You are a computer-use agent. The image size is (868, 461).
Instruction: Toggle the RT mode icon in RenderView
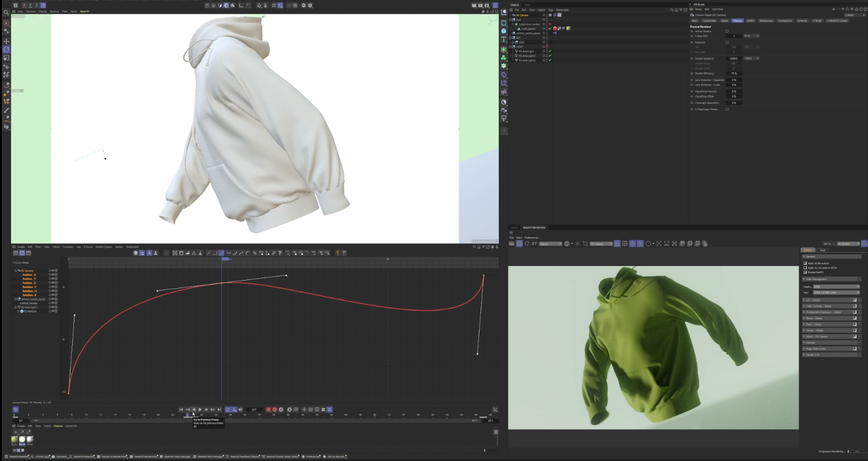[x=534, y=243]
